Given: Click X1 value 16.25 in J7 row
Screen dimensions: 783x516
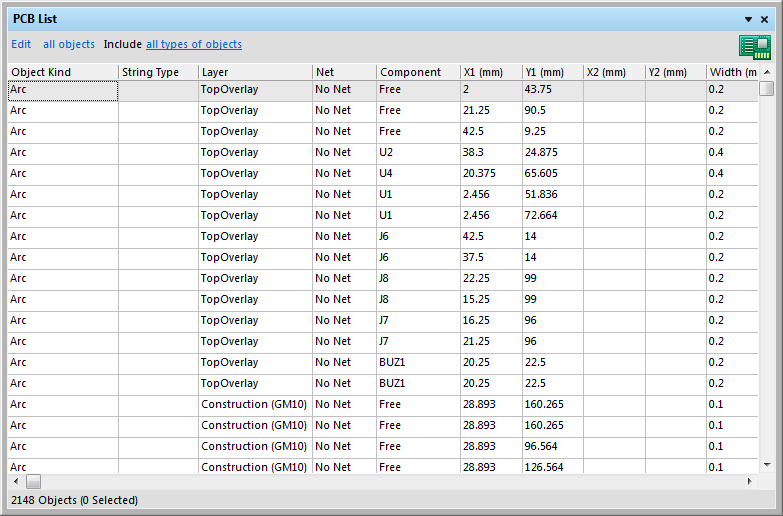Looking at the screenshot, I should 491,321.
